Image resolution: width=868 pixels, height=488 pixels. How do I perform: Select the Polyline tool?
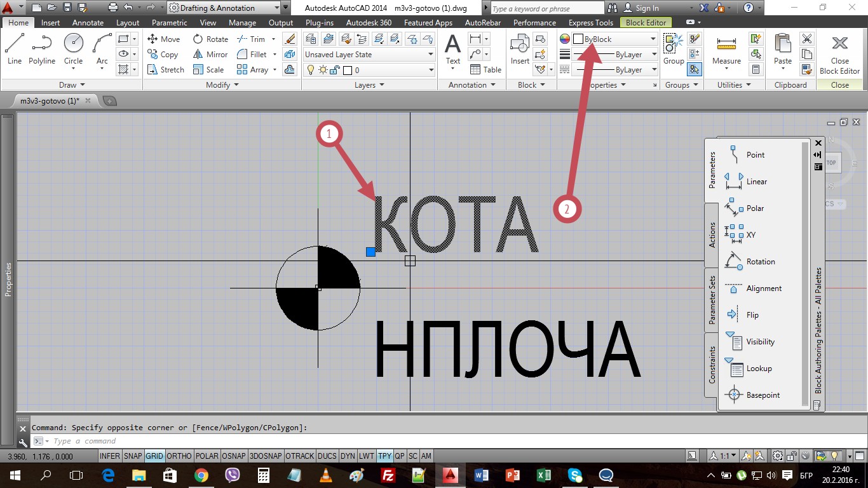click(x=42, y=49)
